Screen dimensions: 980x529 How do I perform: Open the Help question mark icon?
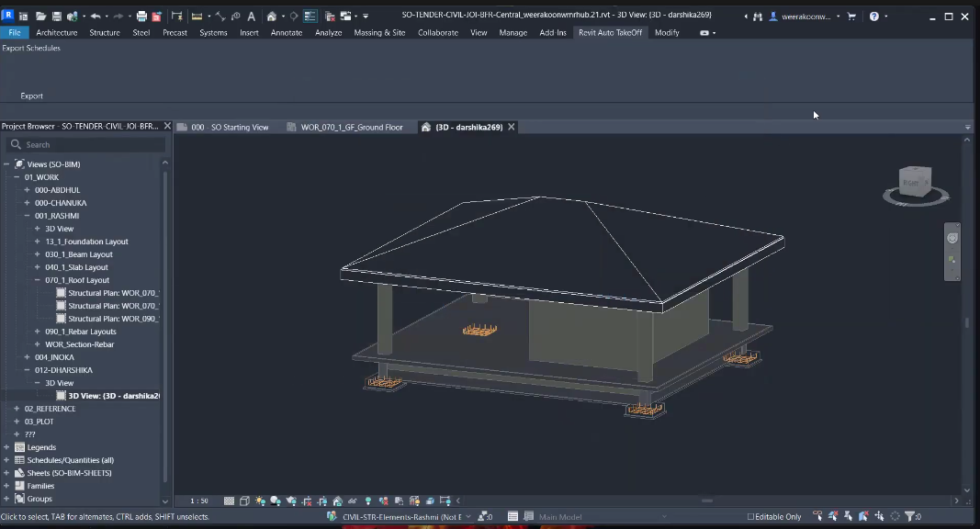pyautogui.click(x=873, y=17)
